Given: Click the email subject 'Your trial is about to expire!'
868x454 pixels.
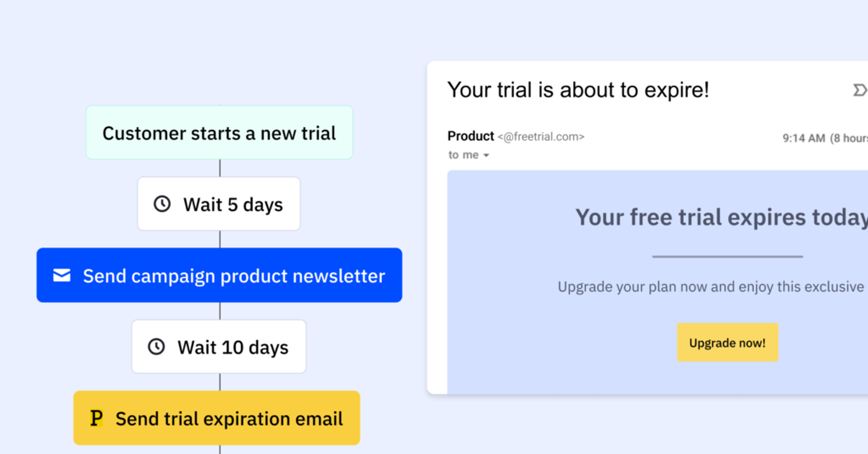Looking at the screenshot, I should coord(578,90).
